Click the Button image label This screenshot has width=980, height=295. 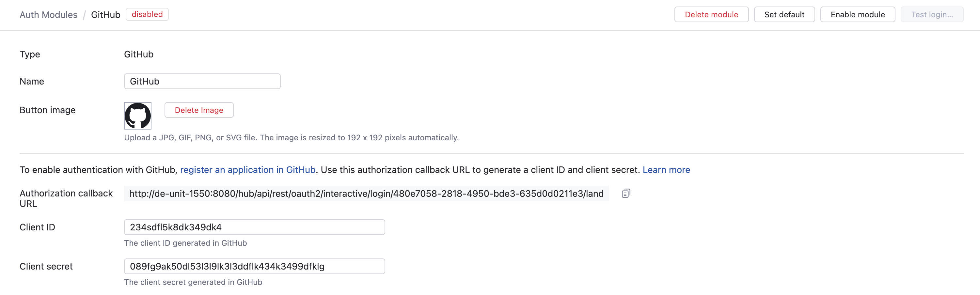[48, 110]
